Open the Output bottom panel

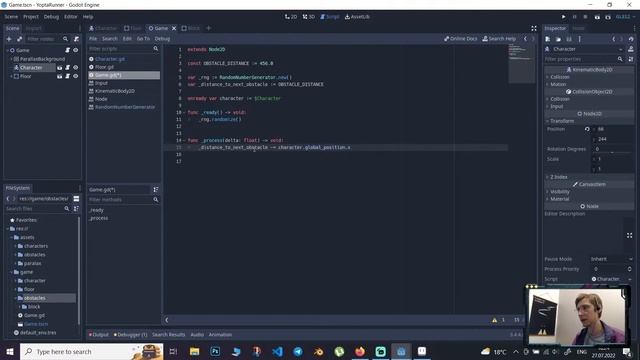(99, 335)
